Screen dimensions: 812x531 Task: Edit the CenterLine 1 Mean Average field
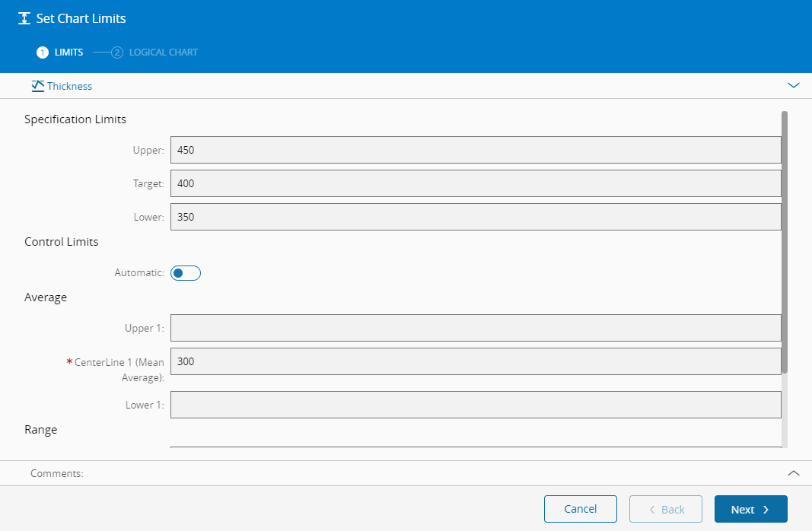pyautogui.click(x=476, y=361)
